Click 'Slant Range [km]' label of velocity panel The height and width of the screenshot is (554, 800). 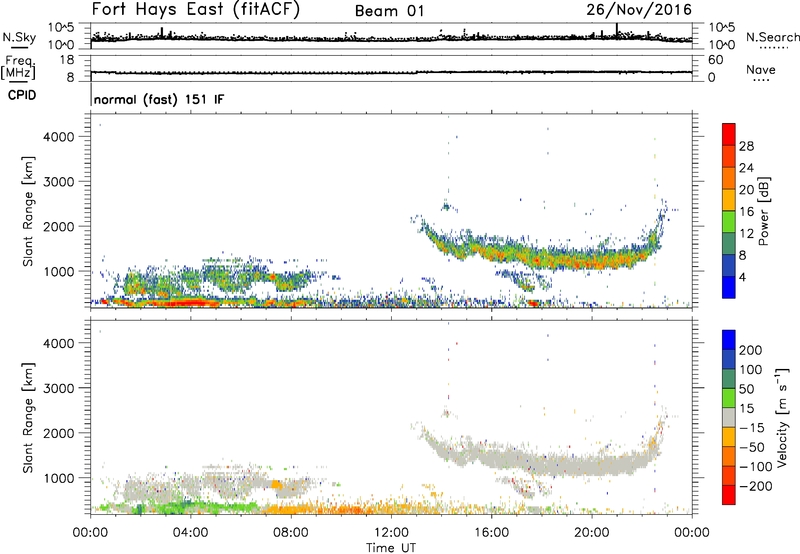tap(27, 417)
